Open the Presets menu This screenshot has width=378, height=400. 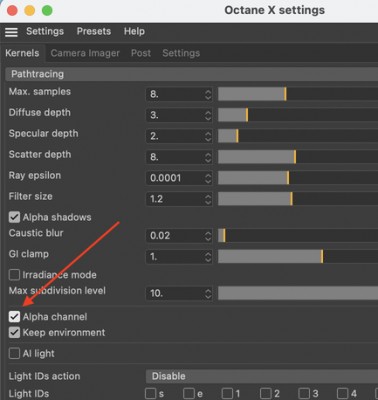94,31
